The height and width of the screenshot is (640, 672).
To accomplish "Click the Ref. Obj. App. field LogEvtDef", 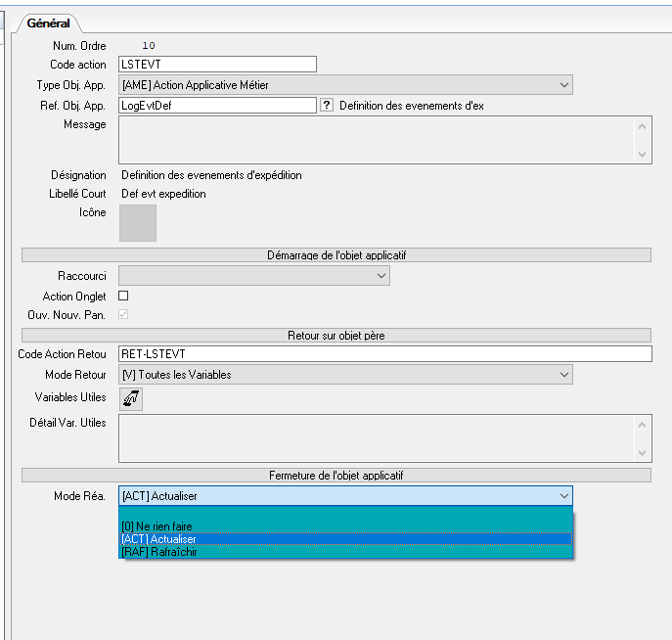I will coord(217,105).
